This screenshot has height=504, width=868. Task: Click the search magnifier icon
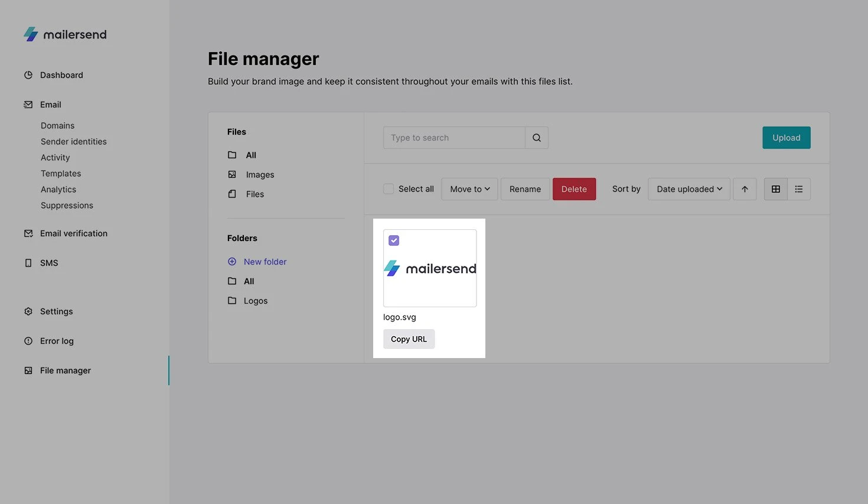click(536, 138)
